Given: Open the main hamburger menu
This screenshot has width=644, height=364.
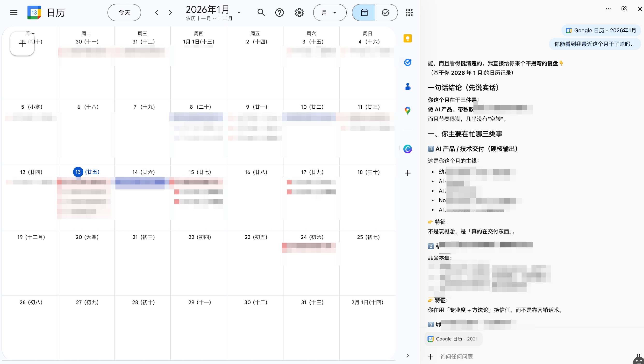Looking at the screenshot, I should tap(14, 13).
